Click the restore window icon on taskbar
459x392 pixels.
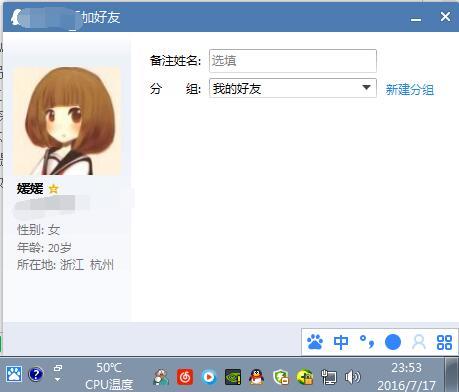58,368
